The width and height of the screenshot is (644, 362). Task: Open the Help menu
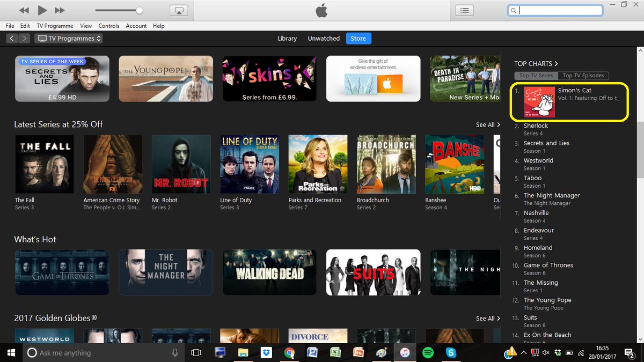(x=158, y=26)
